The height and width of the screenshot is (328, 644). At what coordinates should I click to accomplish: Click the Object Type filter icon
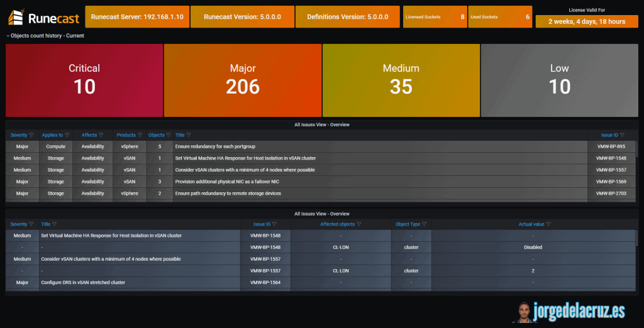(425, 224)
